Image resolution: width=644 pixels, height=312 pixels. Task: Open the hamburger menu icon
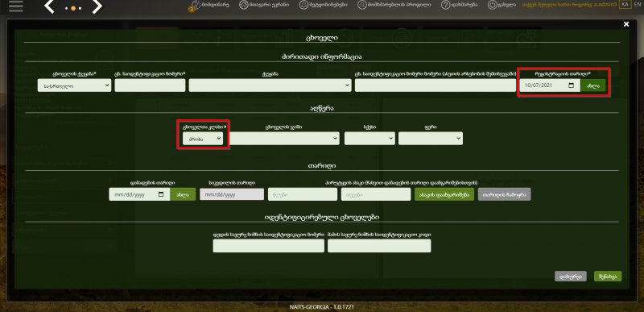coord(15,6)
